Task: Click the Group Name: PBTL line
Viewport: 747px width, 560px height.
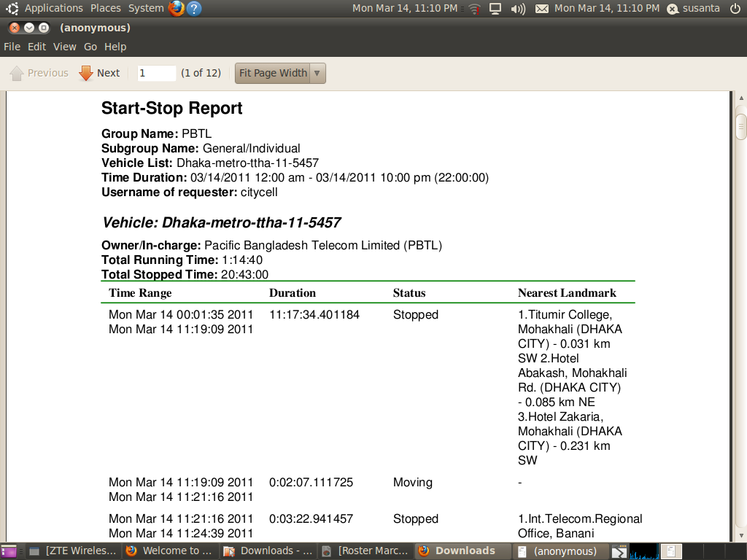Action: click(x=156, y=134)
